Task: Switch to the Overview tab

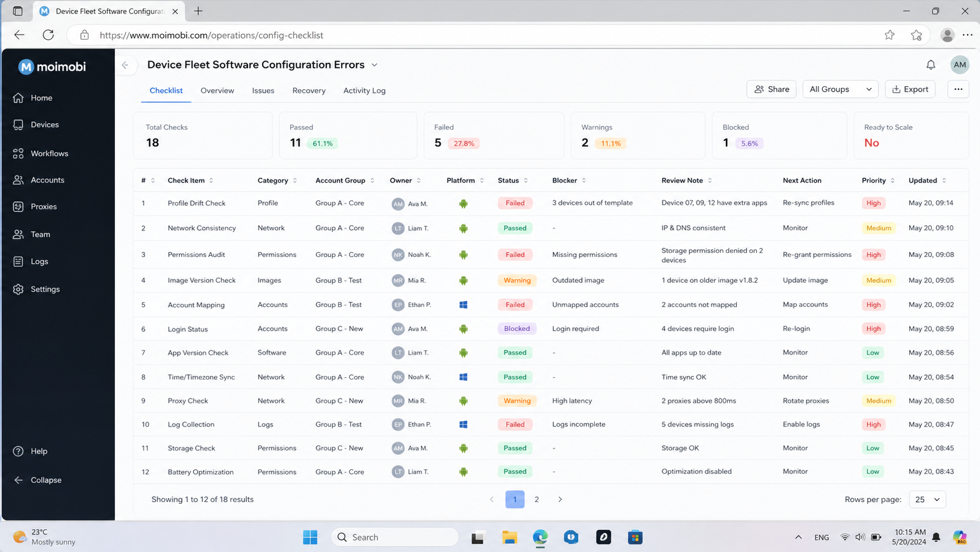Action: (217, 90)
